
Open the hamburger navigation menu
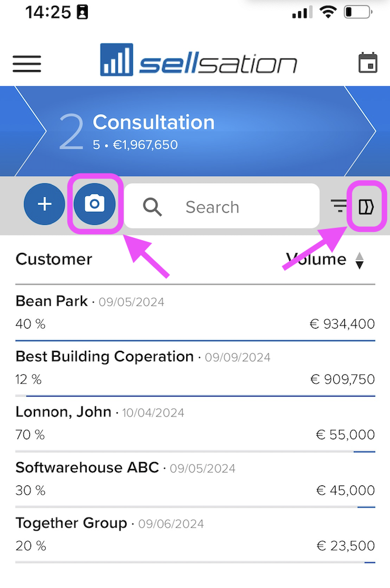pos(26,63)
